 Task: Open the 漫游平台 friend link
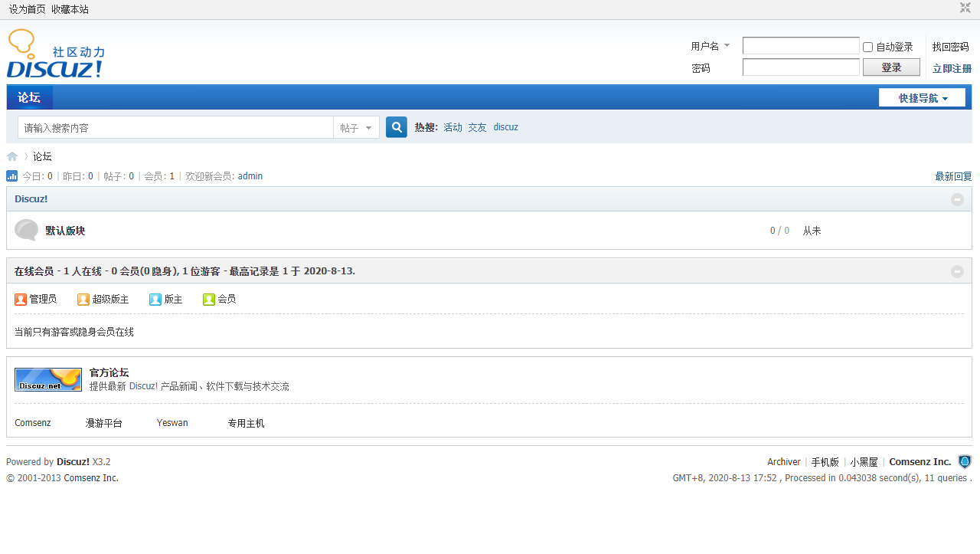103,423
